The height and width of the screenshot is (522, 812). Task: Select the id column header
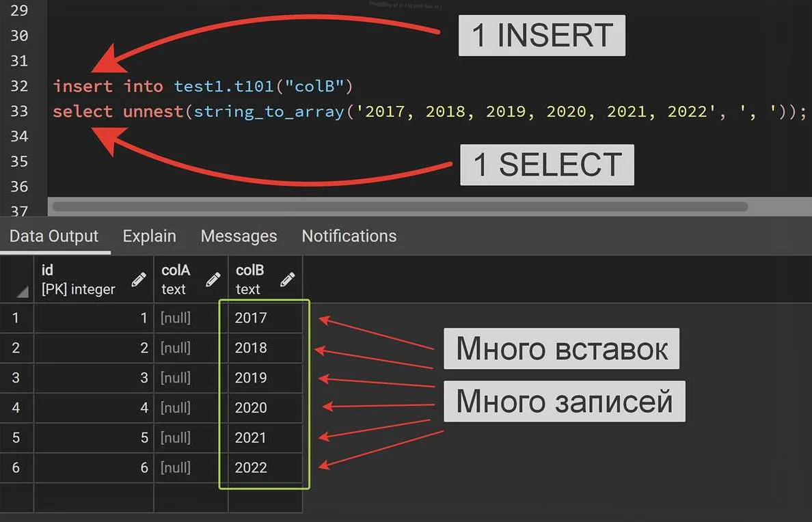pos(94,279)
